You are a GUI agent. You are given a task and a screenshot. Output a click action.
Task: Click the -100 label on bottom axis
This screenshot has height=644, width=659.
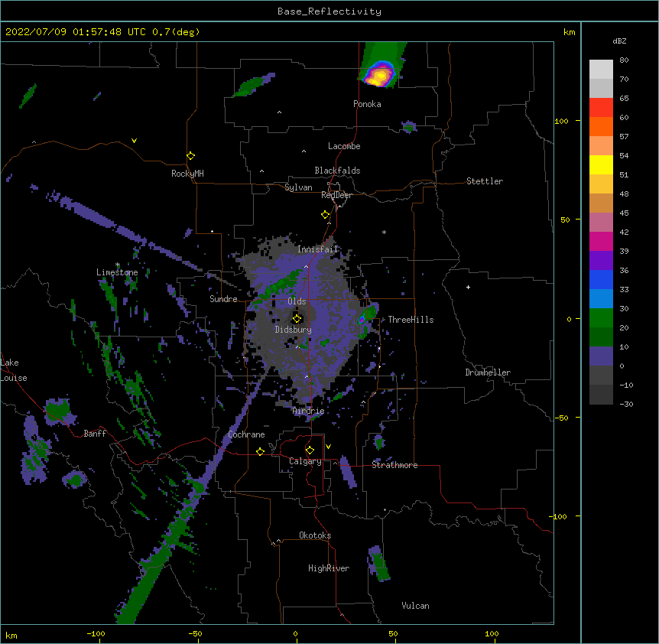(x=96, y=633)
